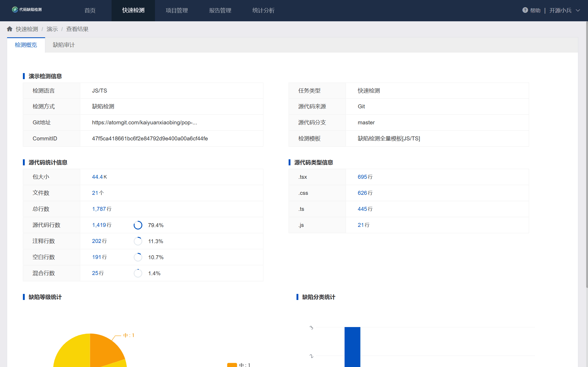
Task: Click the 缺陷检测 detection method value
Action: click(x=103, y=106)
